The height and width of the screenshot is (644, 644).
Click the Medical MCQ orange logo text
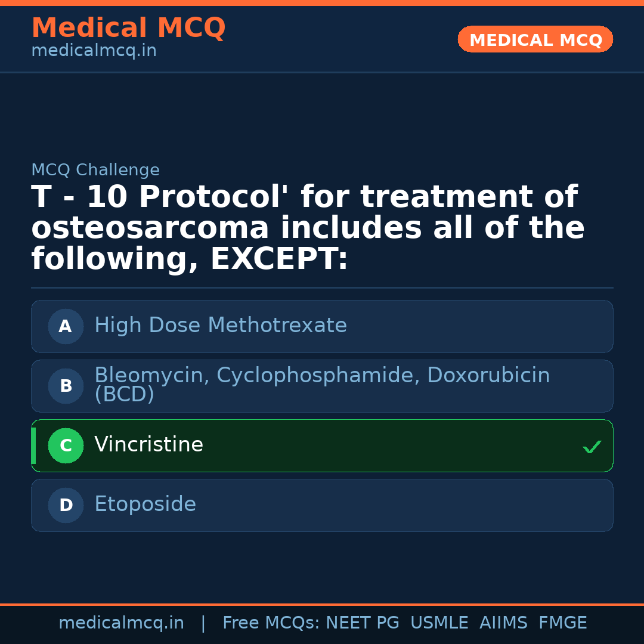click(128, 28)
